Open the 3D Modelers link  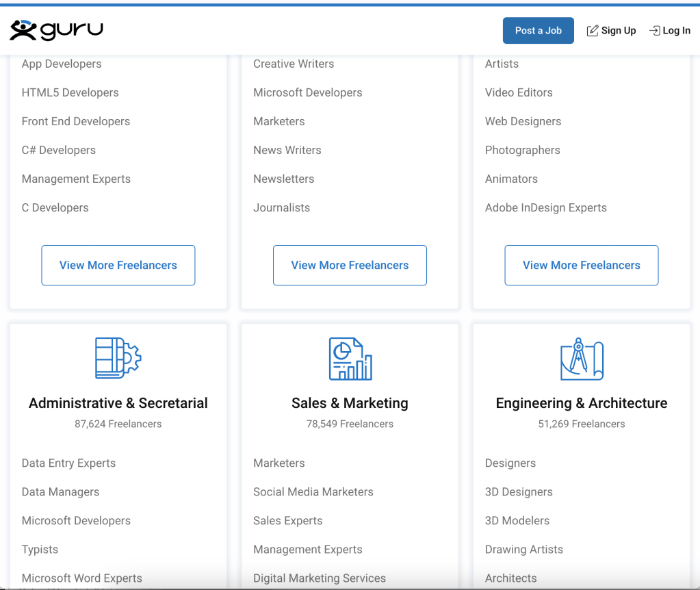pos(517,520)
